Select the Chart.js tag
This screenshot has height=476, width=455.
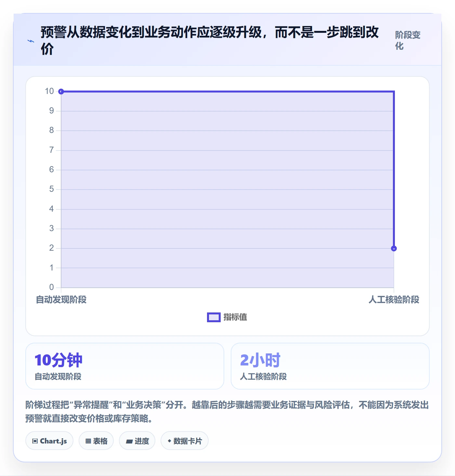coord(49,441)
